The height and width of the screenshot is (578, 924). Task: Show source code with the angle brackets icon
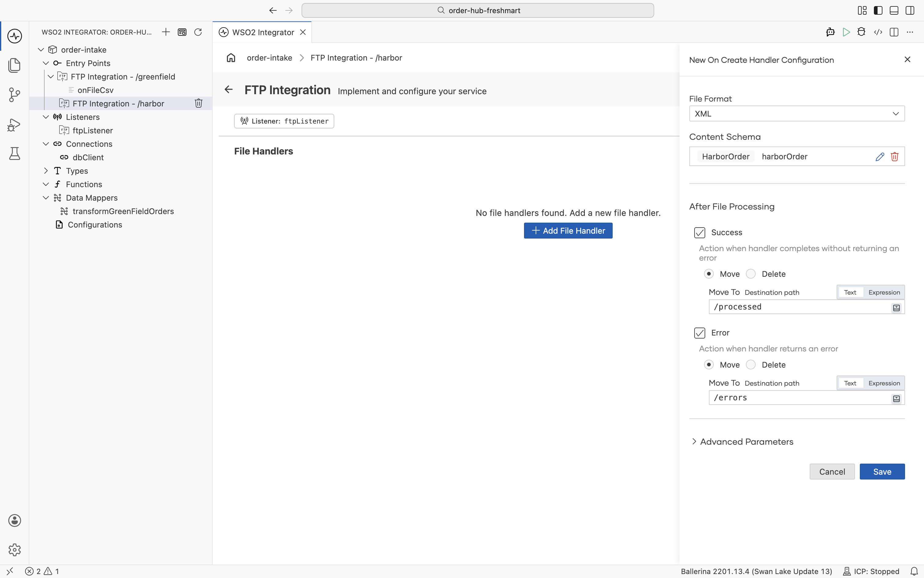(878, 32)
